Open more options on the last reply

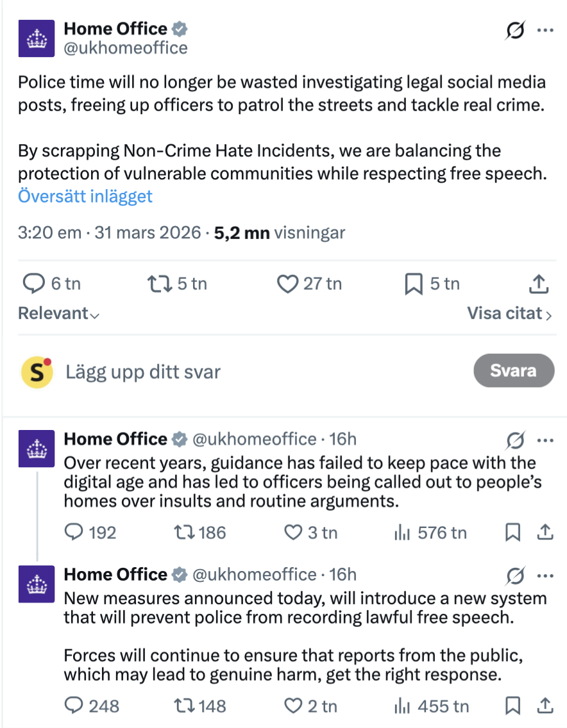coord(545,575)
